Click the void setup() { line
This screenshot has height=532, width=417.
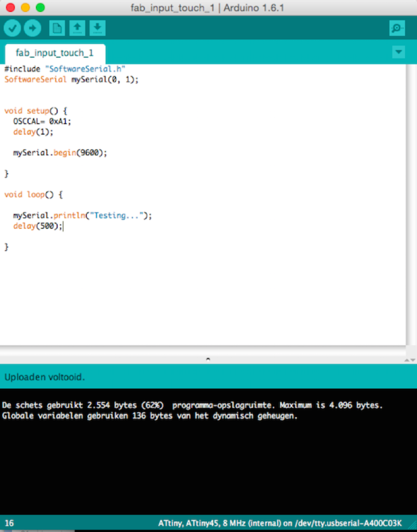click(x=36, y=111)
